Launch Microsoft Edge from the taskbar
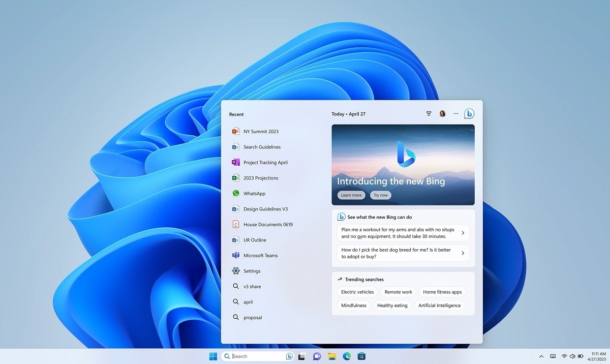Viewport: 610px width, 364px height. click(x=347, y=356)
